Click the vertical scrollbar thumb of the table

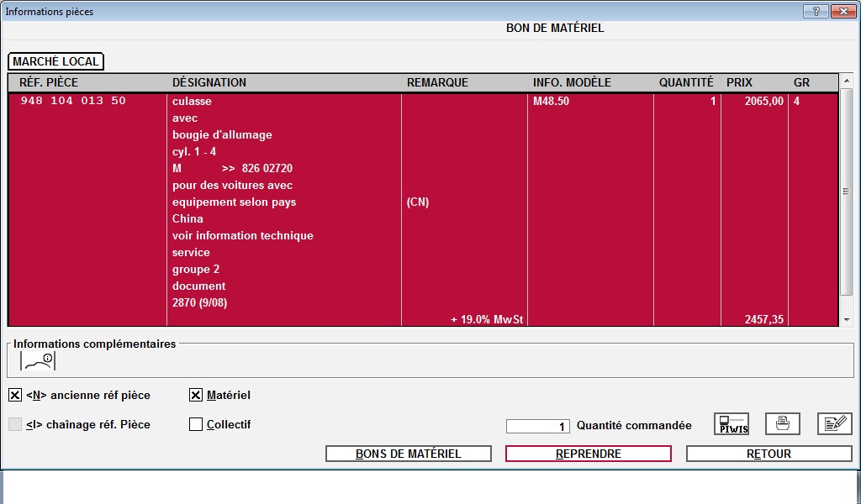coord(847,192)
